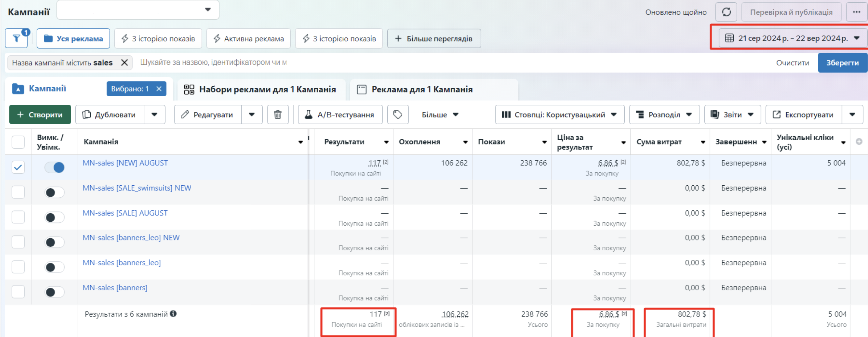Expand the Експортувати dropdown arrow
This screenshot has width=868, height=337.
pyautogui.click(x=852, y=114)
